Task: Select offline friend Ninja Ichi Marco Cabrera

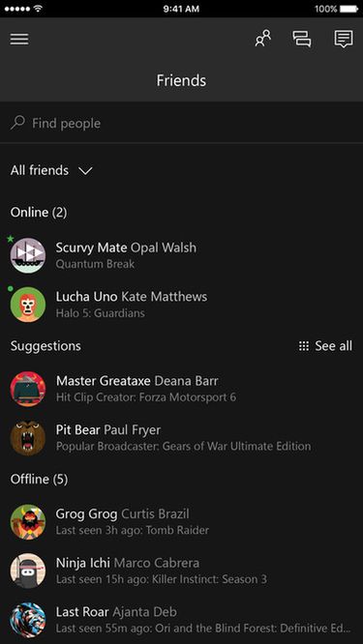Action: click(x=181, y=571)
